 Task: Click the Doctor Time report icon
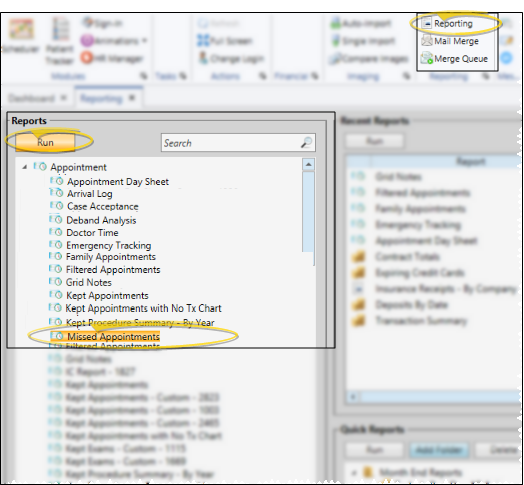[56, 232]
